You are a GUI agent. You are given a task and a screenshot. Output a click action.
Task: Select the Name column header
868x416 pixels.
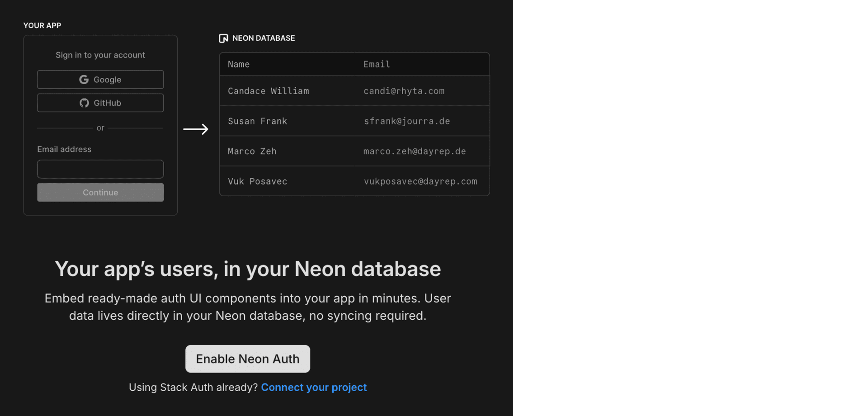tap(238, 64)
